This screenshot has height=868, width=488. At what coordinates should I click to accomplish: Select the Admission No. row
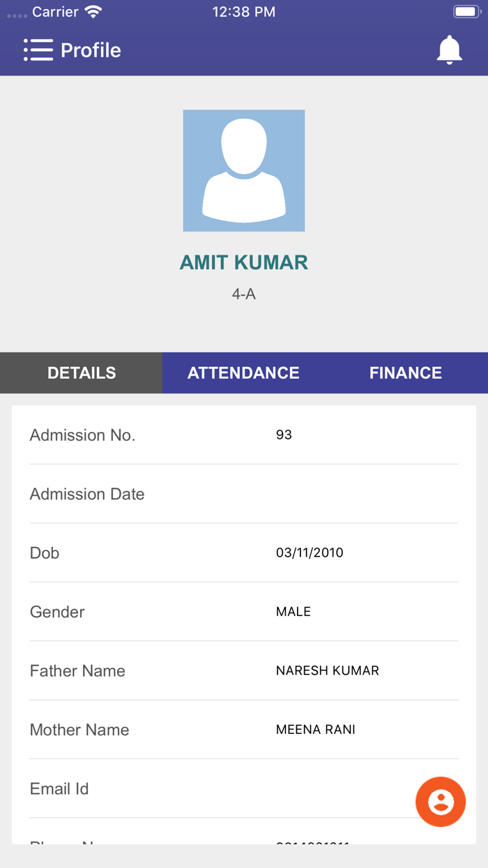pyautogui.click(x=244, y=435)
